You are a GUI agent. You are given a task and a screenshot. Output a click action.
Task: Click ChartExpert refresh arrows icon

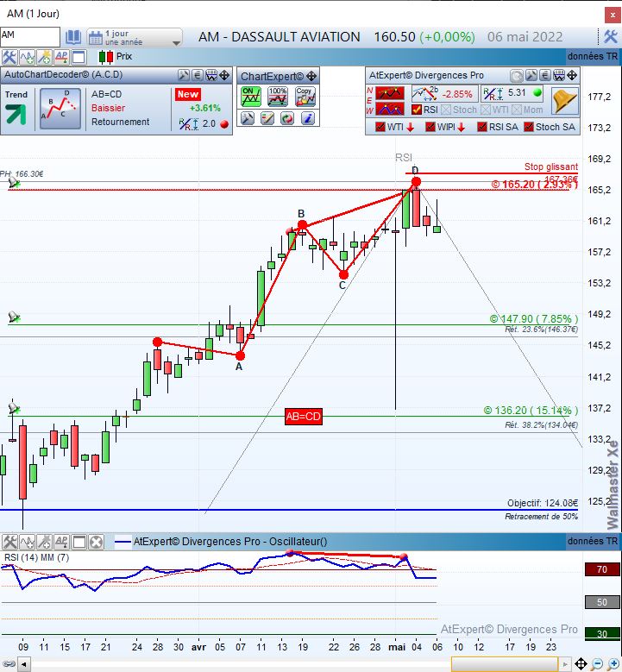pos(287,118)
